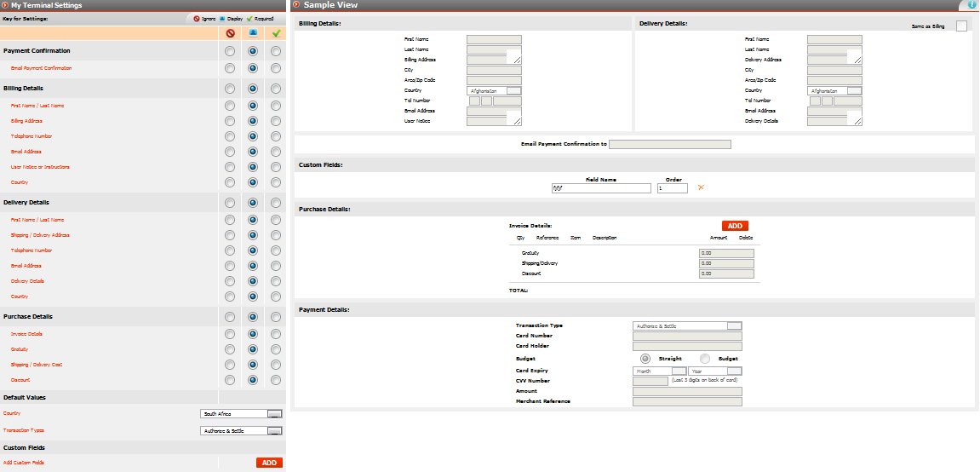Tick the Same as Billing checkbox

pos(961,26)
